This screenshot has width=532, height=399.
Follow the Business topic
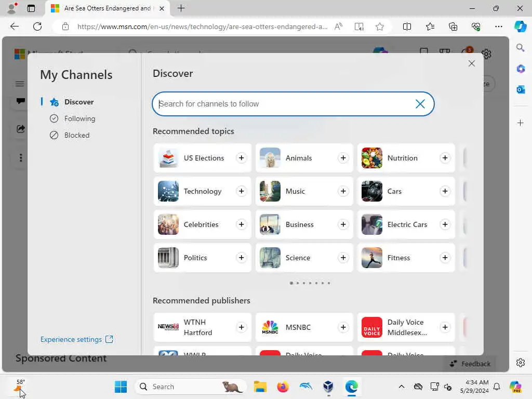point(343,224)
